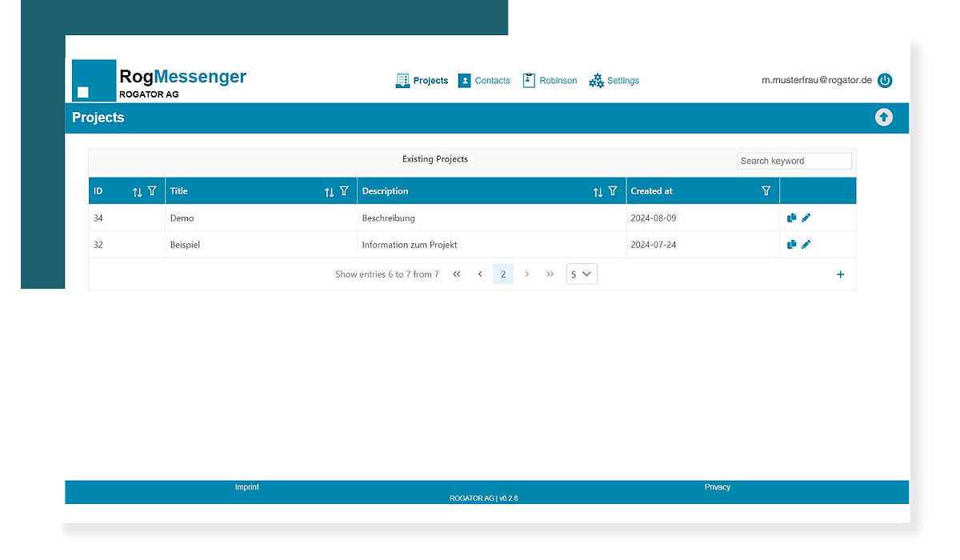Screen dimensions: 960x560
Task: Open the filter for the Title column
Action: pyautogui.click(x=344, y=190)
